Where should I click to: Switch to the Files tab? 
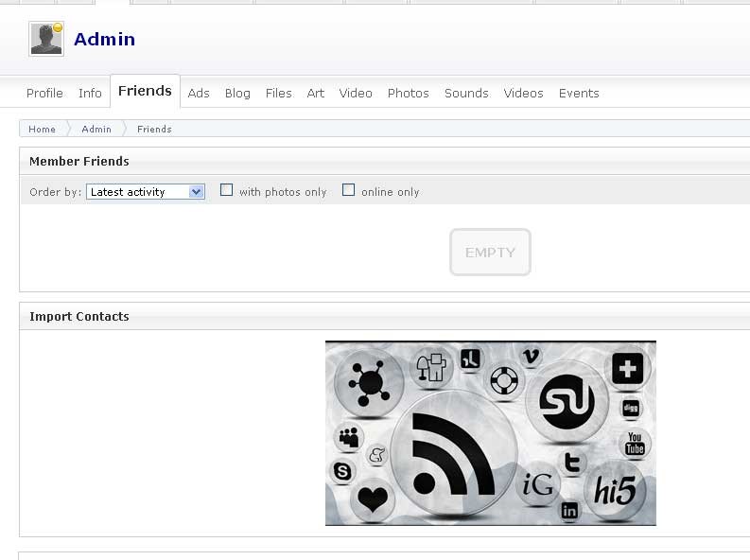[278, 93]
